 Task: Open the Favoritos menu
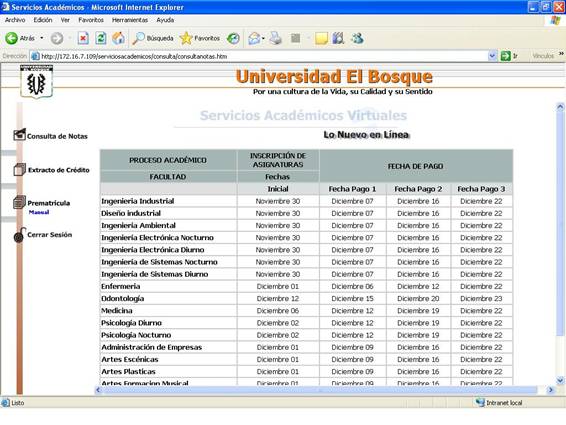point(91,20)
